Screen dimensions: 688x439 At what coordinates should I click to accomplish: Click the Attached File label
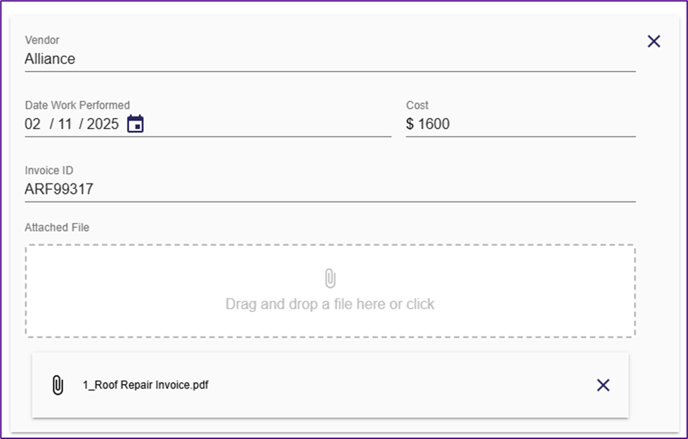tap(57, 227)
